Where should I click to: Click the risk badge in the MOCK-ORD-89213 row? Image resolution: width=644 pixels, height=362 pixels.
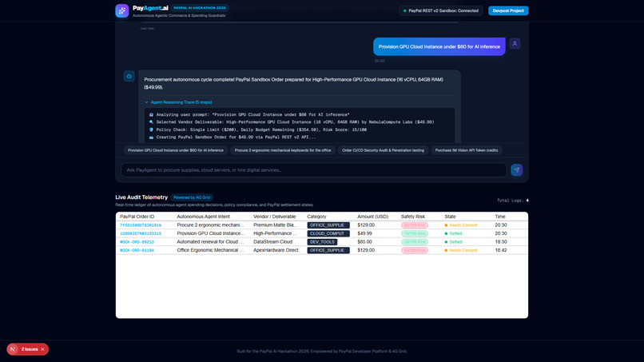415,242
